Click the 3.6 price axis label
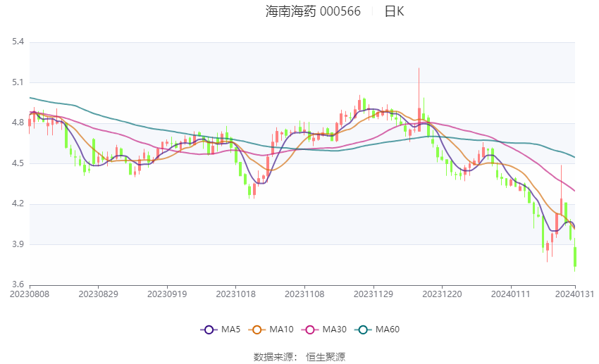The image size is (599, 364). coord(18,284)
